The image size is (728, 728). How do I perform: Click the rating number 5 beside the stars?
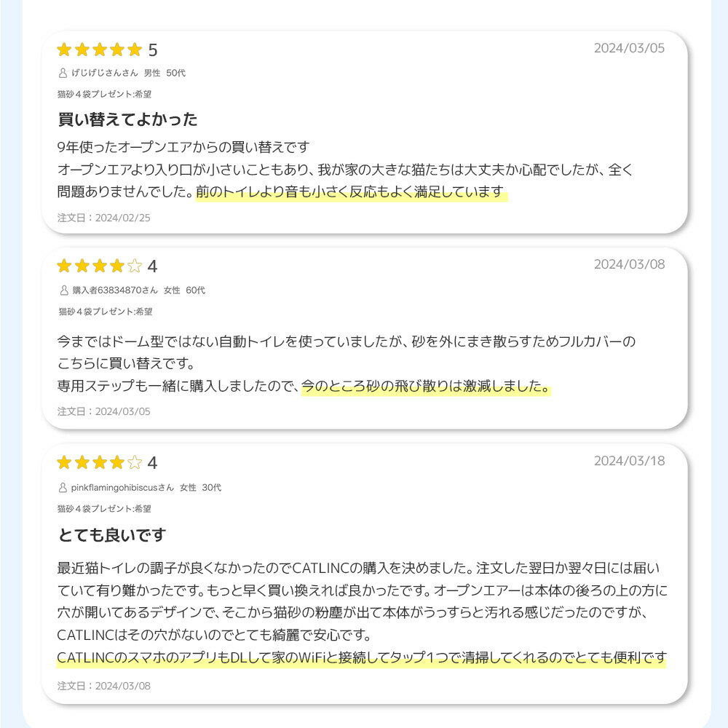(153, 50)
